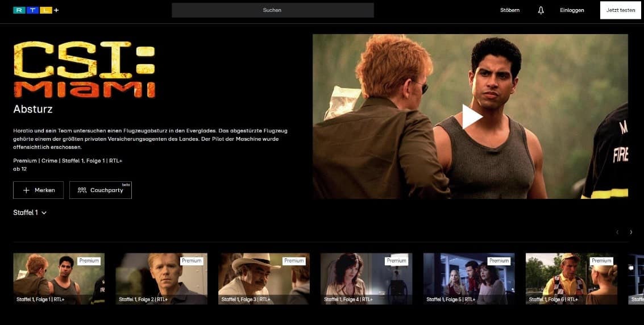Click the Suchen search field
The image size is (644, 325).
click(x=273, y=10)
